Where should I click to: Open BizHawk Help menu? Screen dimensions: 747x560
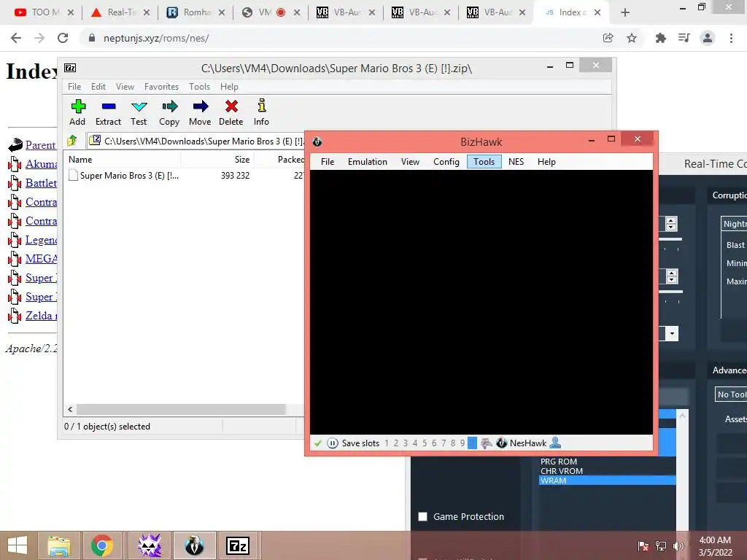546,162
